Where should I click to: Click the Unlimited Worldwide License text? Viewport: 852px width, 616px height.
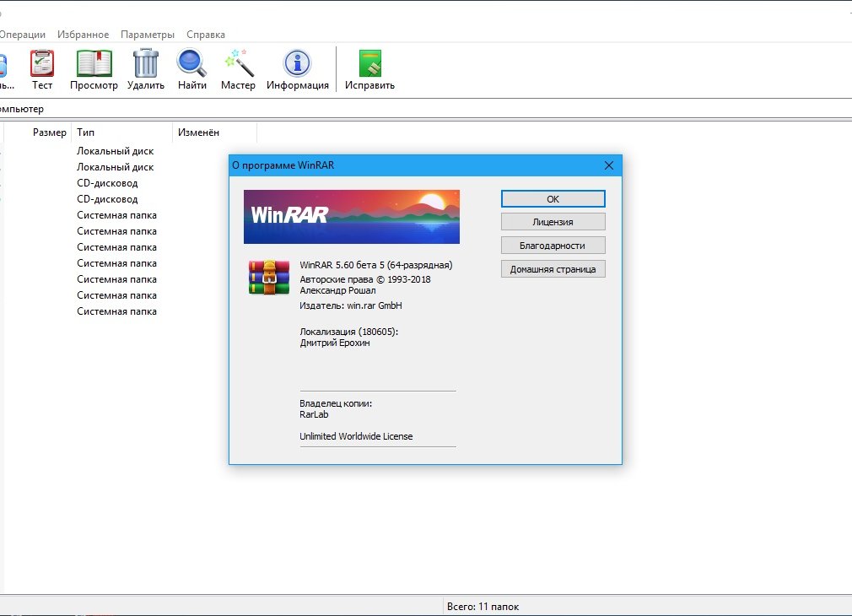[356, 436]
